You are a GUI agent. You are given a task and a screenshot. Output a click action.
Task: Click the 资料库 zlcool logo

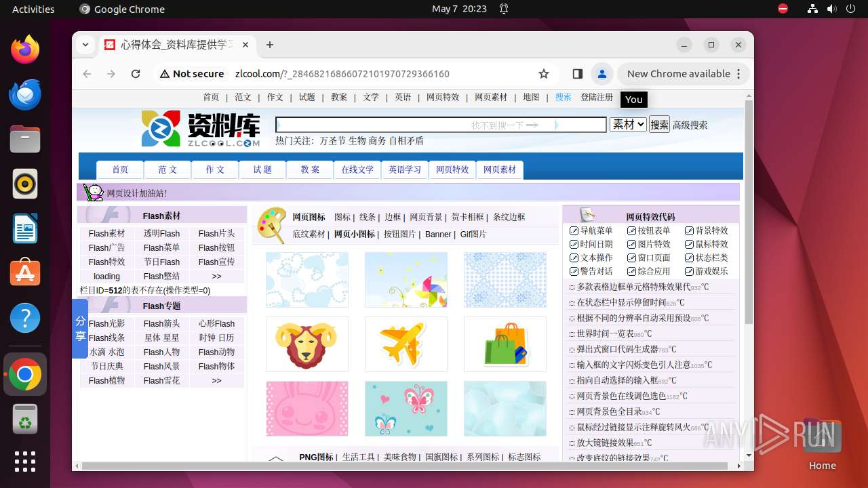click(201, 129)
